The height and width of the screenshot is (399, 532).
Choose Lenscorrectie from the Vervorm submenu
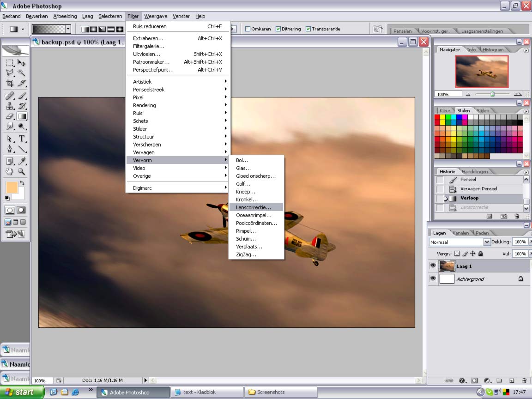(254, 207)
